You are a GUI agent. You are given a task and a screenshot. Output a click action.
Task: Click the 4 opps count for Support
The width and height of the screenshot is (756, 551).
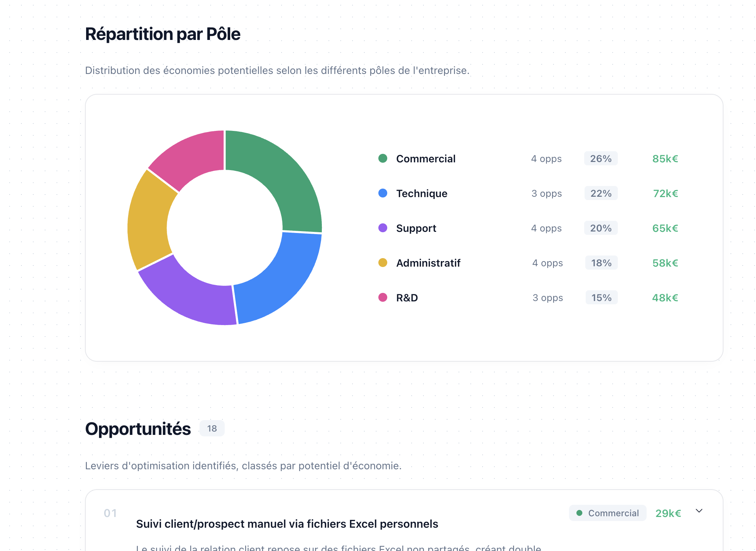coord(546,228)
